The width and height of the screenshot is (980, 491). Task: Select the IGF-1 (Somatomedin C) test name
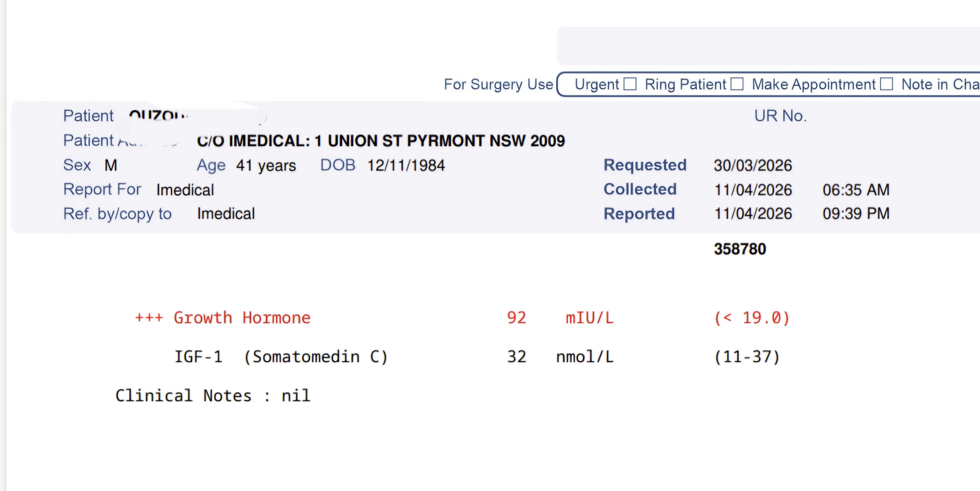281,357
